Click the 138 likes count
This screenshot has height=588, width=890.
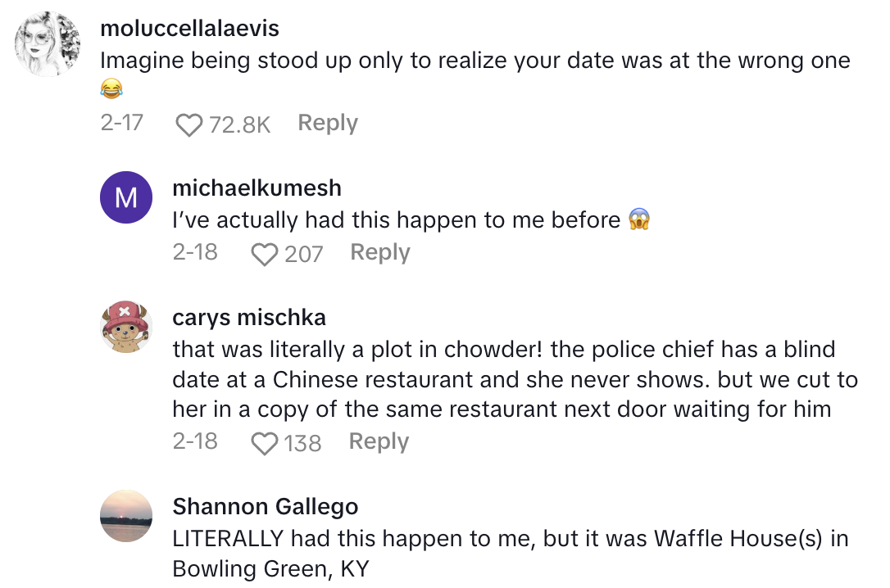coord(302,444)
